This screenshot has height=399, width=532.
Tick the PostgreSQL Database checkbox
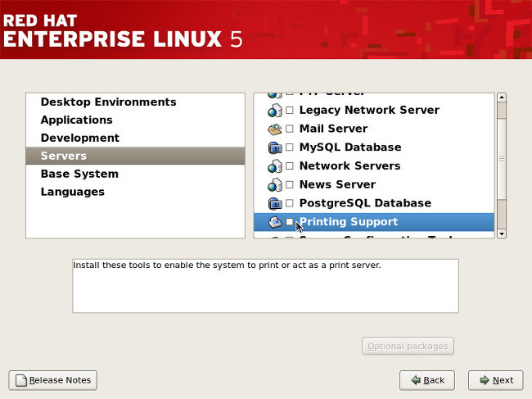tap(290, 203)
